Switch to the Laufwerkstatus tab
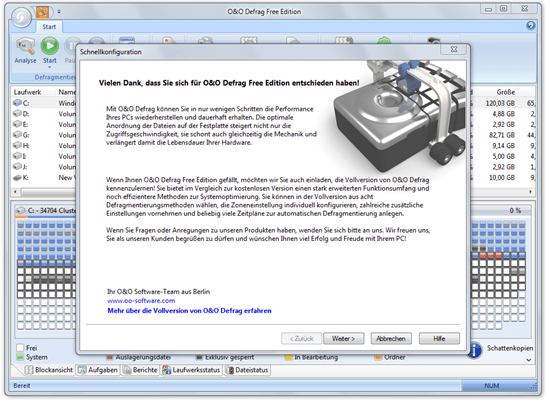The width and height of the screenshot is (550, 408). point(191,370)
